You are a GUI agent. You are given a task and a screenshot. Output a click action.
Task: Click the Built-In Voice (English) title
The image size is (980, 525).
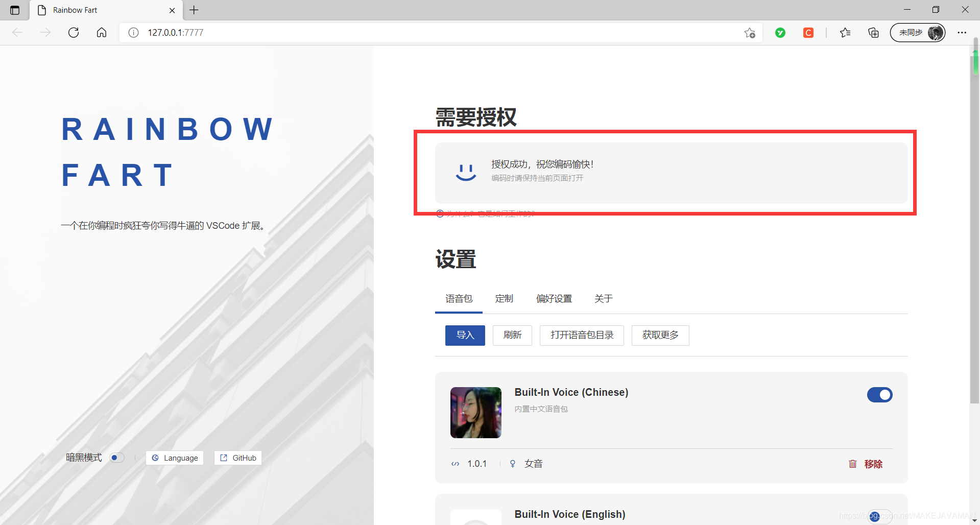pyautogui.click(x=570, y=514)
